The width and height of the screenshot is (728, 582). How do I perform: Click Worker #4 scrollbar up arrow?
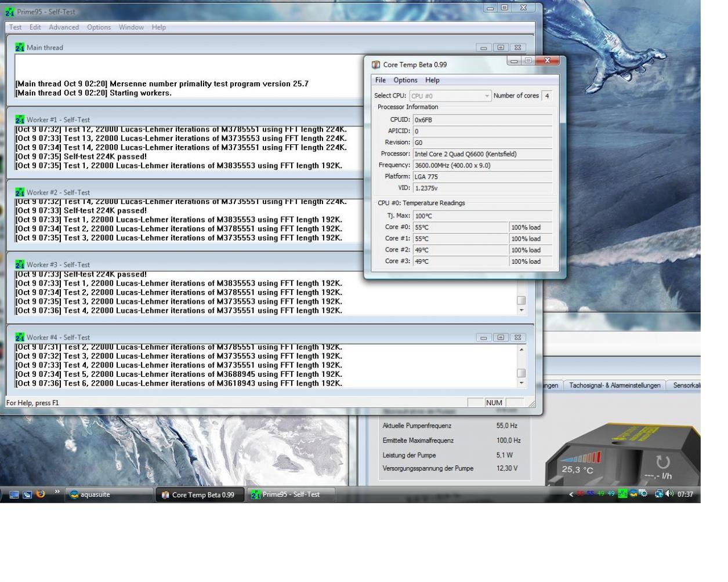[521, 350]
